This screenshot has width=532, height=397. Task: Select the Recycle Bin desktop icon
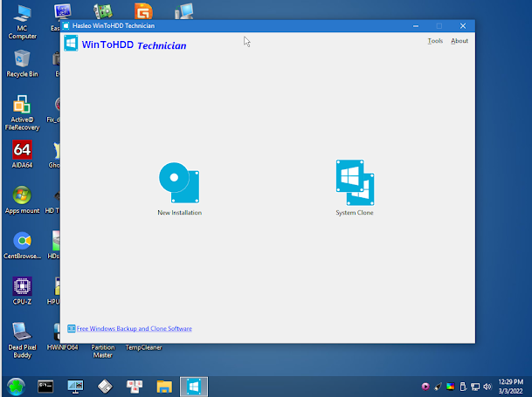(x=22, y=64)
